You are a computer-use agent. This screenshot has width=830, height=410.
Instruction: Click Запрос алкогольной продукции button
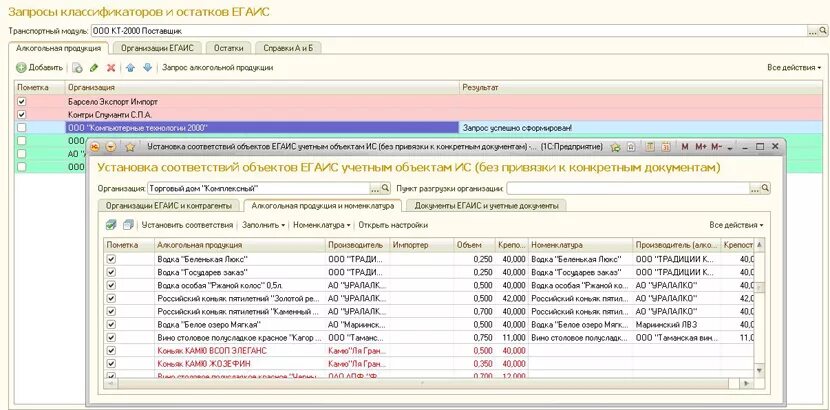point(218,68)
